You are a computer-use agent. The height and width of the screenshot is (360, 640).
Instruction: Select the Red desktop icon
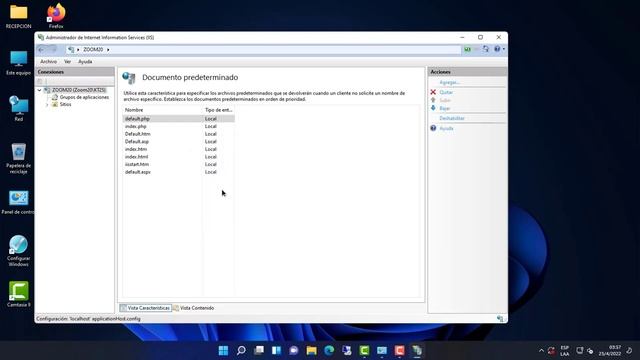click(x=19, y=109)
